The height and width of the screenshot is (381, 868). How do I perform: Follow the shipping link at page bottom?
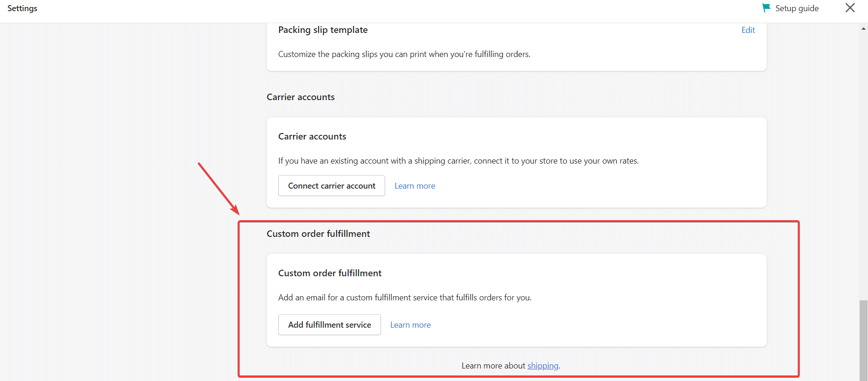coord(543,366)
